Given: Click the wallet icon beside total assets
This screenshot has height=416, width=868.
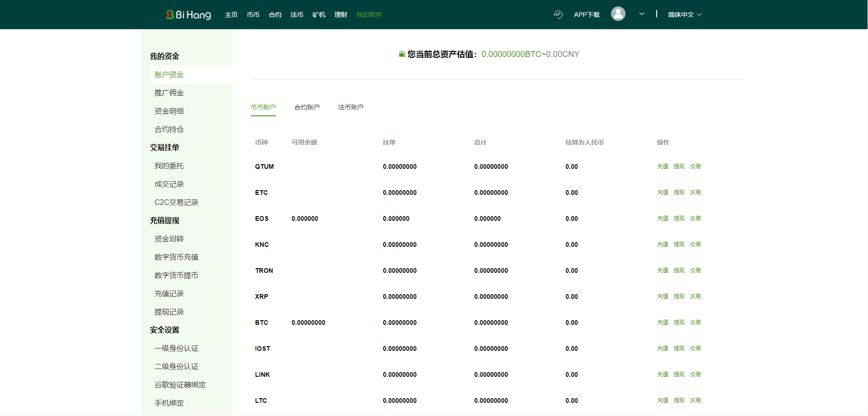Looking at the screenshot, I should pos(402,54).
